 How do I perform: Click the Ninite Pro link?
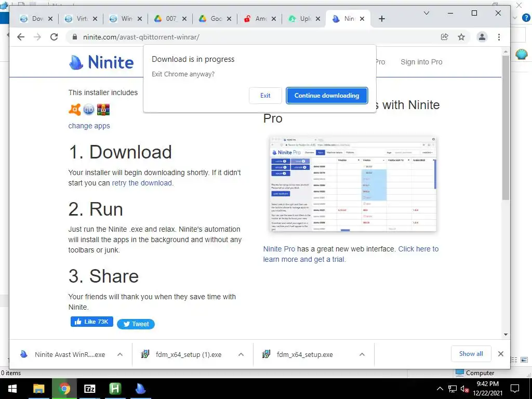[279, 249]
